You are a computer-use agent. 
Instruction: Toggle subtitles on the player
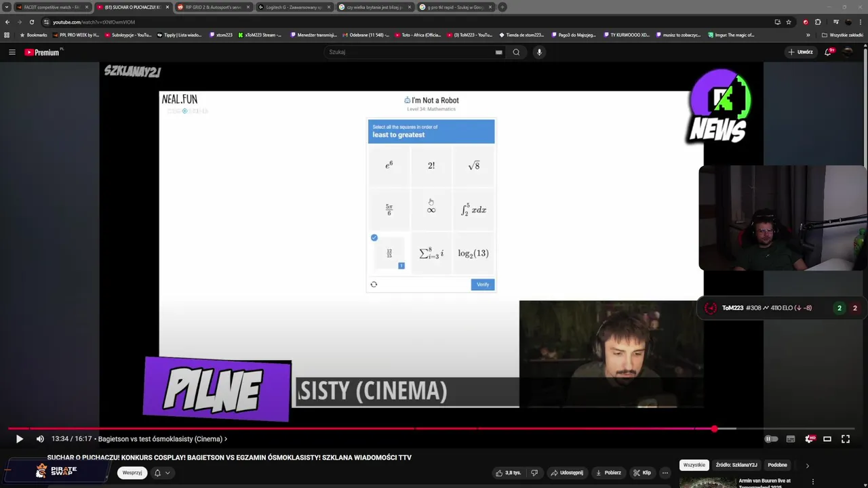click(790, 439)
